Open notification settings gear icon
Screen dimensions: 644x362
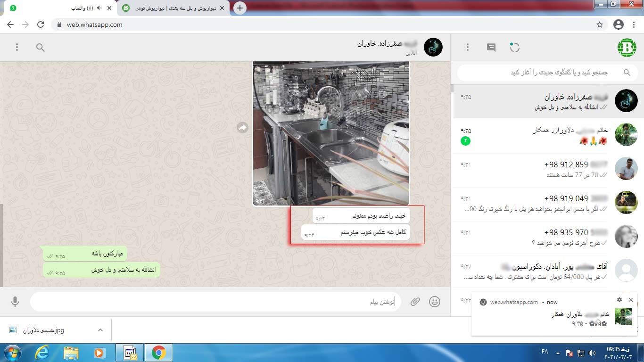[619, 300]
